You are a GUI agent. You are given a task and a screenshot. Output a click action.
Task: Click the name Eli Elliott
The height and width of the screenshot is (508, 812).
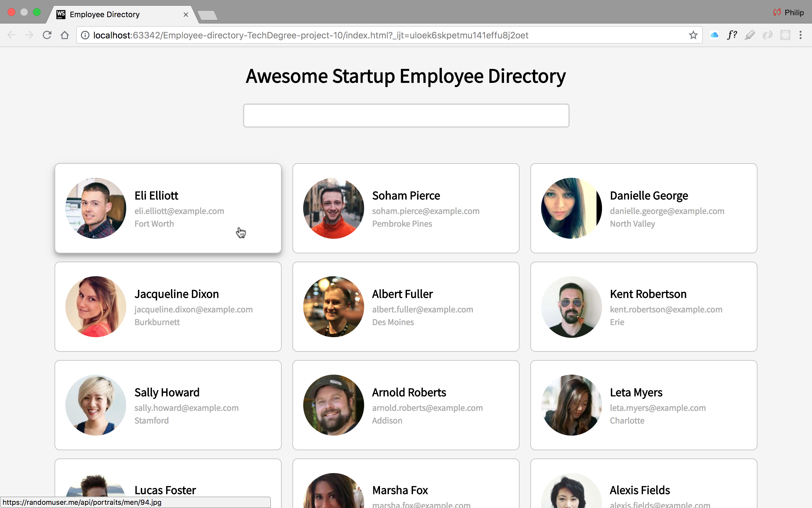click(x=156, y=196)
